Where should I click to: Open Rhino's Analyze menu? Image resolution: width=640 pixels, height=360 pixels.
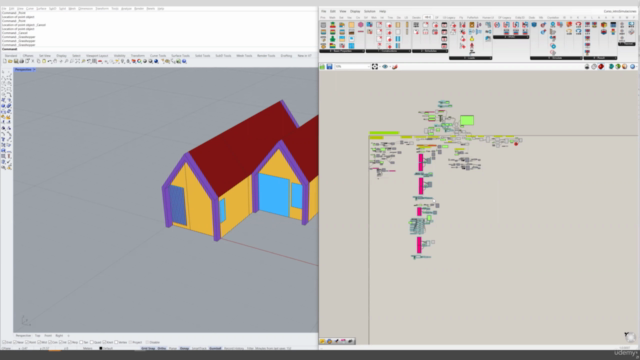(x=126, y=9)
